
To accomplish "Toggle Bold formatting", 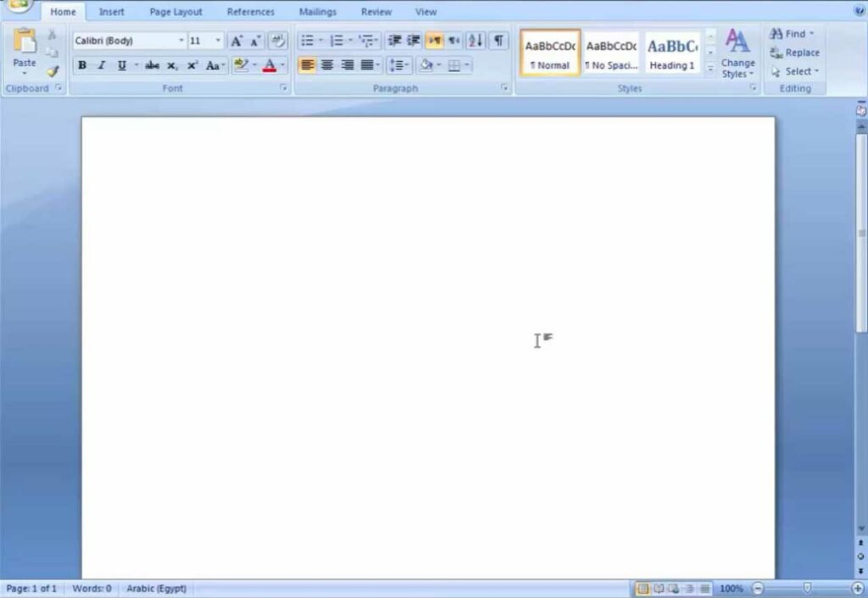I will (82, 65).
